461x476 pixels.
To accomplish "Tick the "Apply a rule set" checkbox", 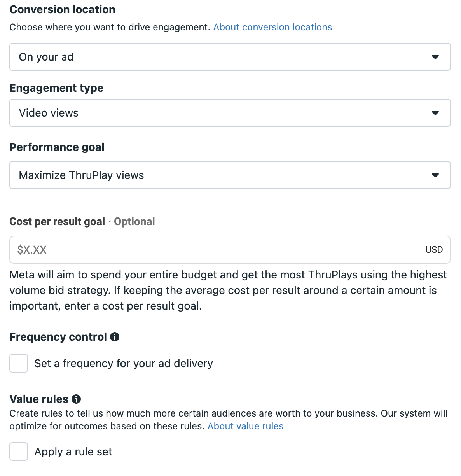I will point(19,451).
